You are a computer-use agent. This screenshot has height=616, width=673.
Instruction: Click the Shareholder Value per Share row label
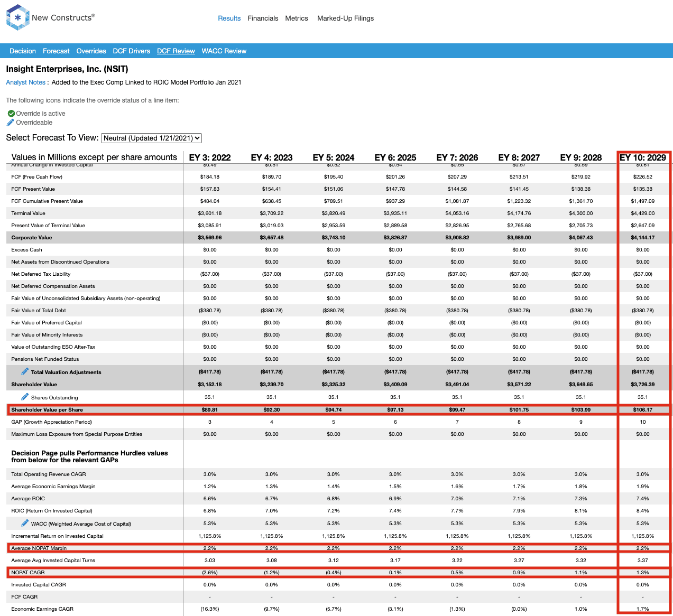pyautogui.click(x=47, y=410)
